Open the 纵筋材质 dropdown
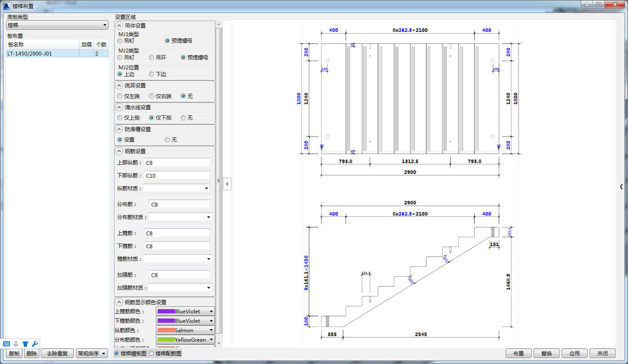Screen dimensions: 628x364 177,188
